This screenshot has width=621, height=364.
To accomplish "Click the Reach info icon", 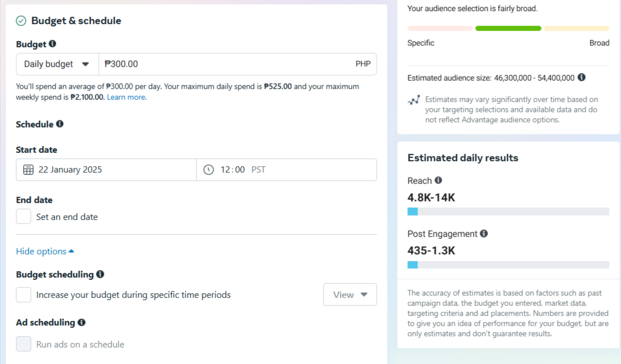I will coord(438,181).
